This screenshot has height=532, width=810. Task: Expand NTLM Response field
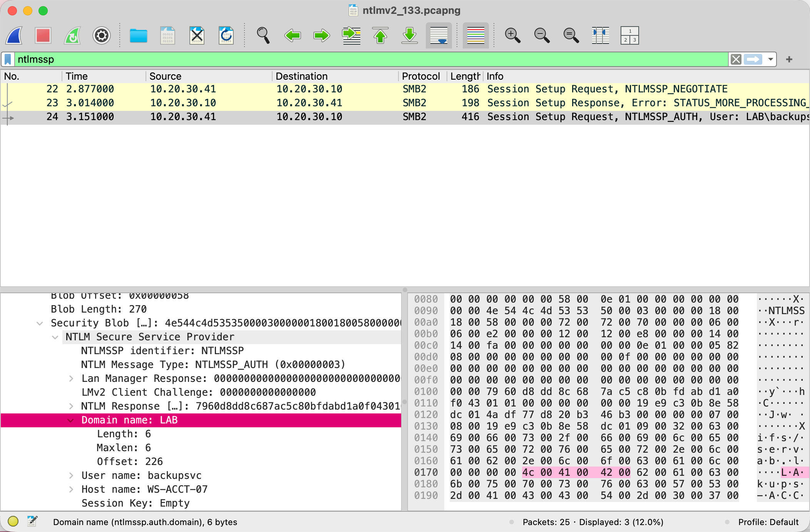click(x=71, y=407)
